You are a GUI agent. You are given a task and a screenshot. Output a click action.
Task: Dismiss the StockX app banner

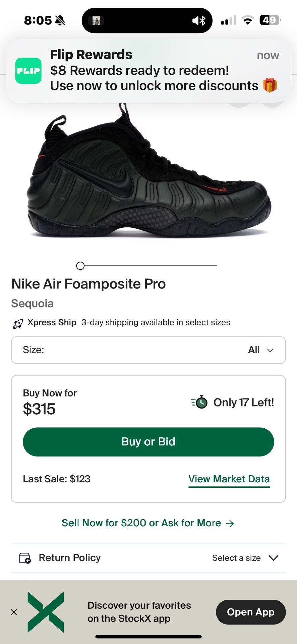coord(14,612)
